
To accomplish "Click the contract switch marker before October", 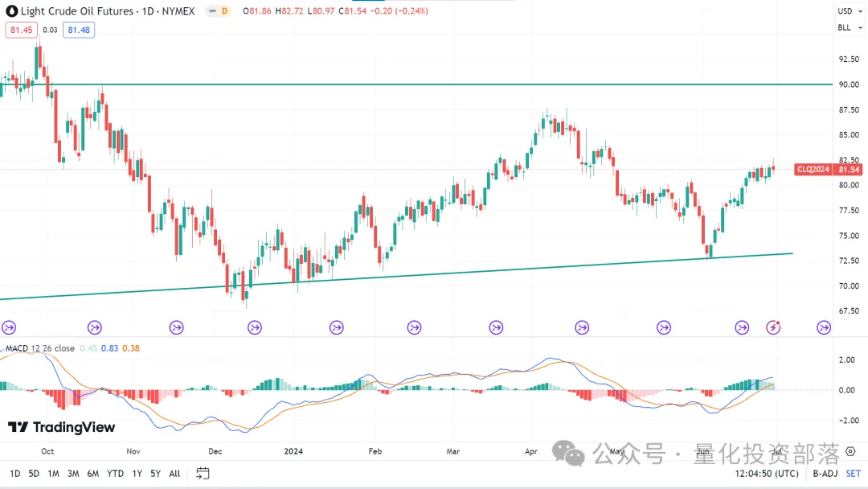I will (9, 327).
